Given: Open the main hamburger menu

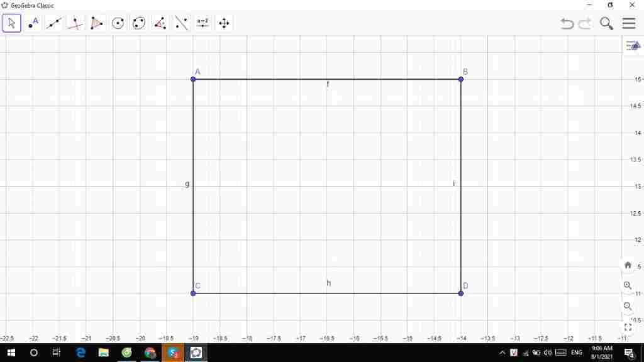Looking at the screenshot, I should tap(629, 24).
